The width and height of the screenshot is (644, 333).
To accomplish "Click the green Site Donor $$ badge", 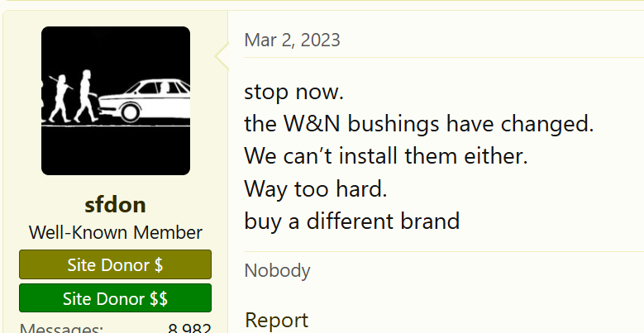I will pyautogui.click(x=116, y=298).
